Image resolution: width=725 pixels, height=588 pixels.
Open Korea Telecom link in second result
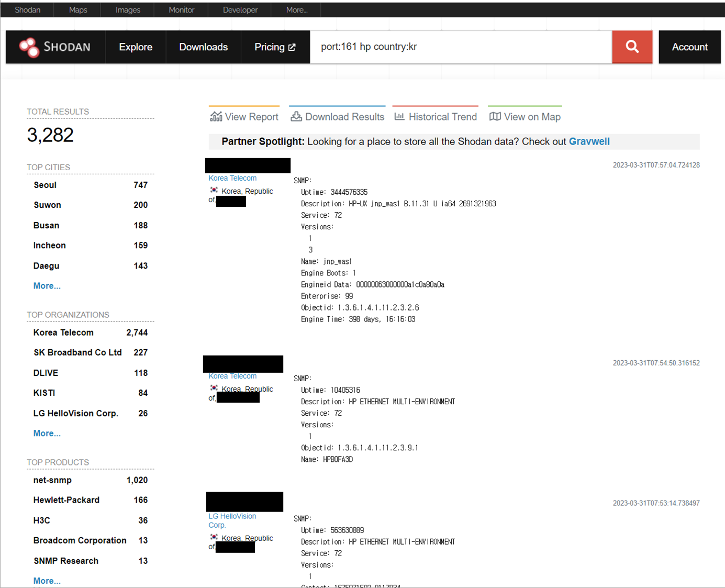point(232,376)
